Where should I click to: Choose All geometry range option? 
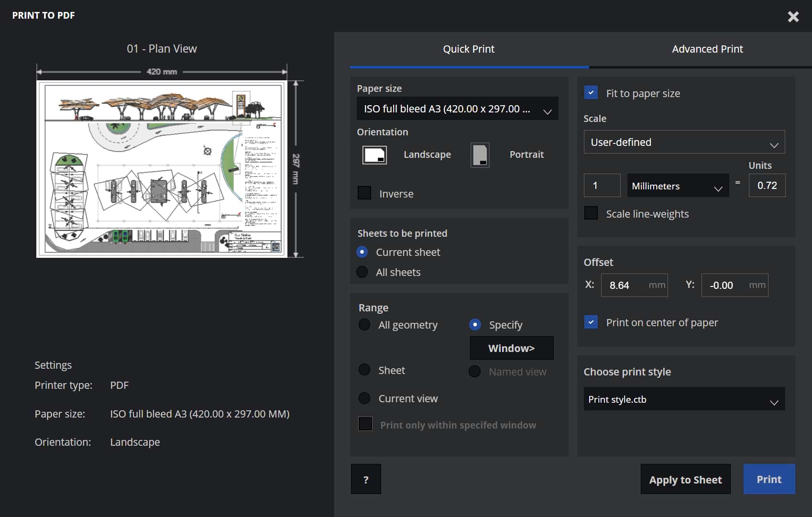tap(364, 325)
